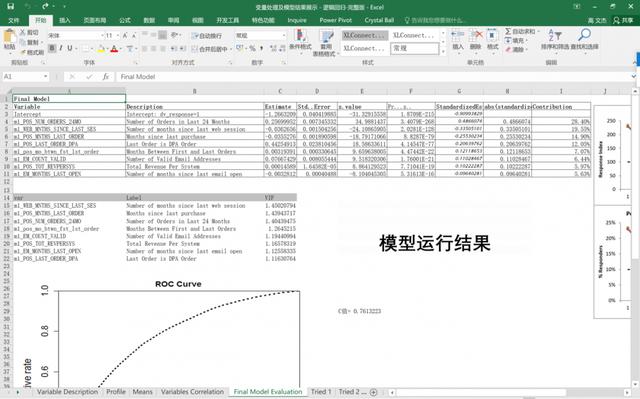Image resolution: width=640 pixels, height=399 pixels.
Task: Click the AutoSum (自动求和) sigma icon
Action: 508,31
